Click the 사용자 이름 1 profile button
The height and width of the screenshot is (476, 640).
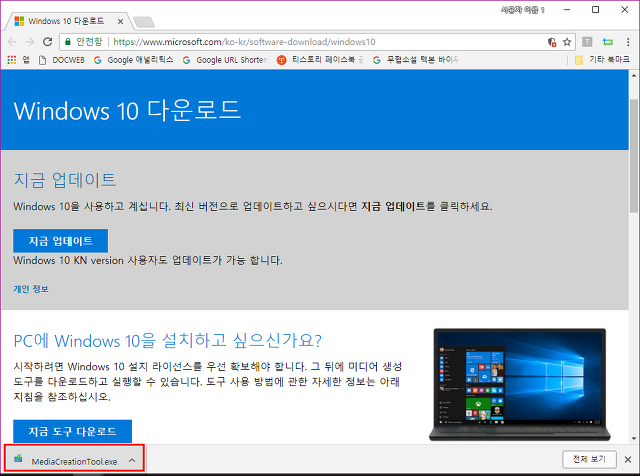(x=522, y=10)
